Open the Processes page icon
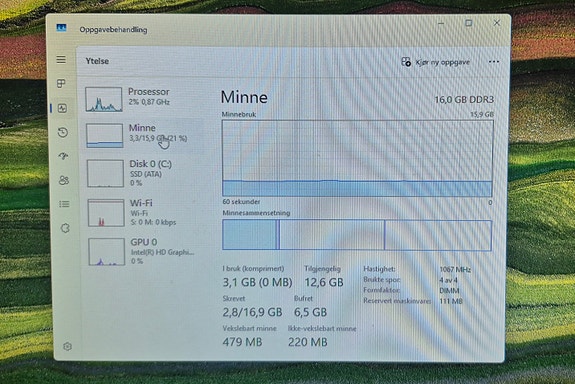 point(61,84)
